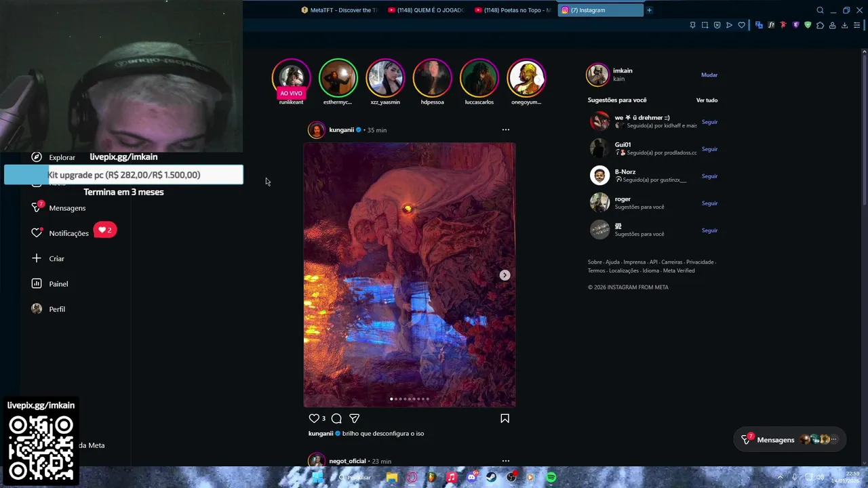Screen dimensions: 868x488
Task: Take a snapshot using browser toolbar icon
Action: (x=705, y=25)
